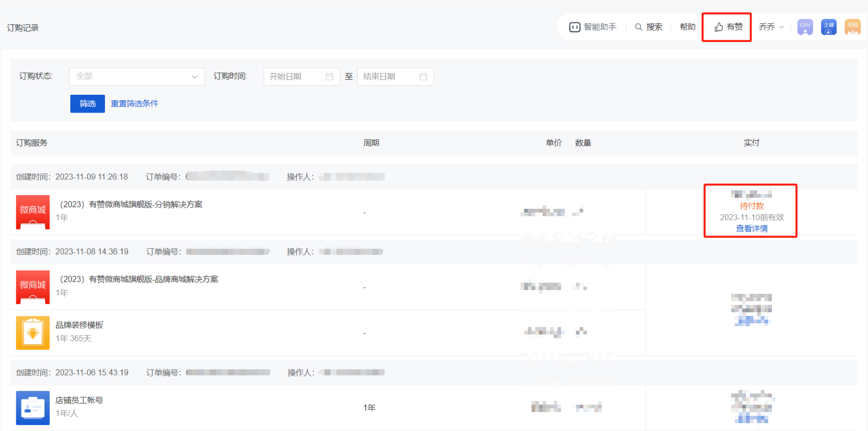Click the 分销解决方案 微商城 product icon

[33, 212]
